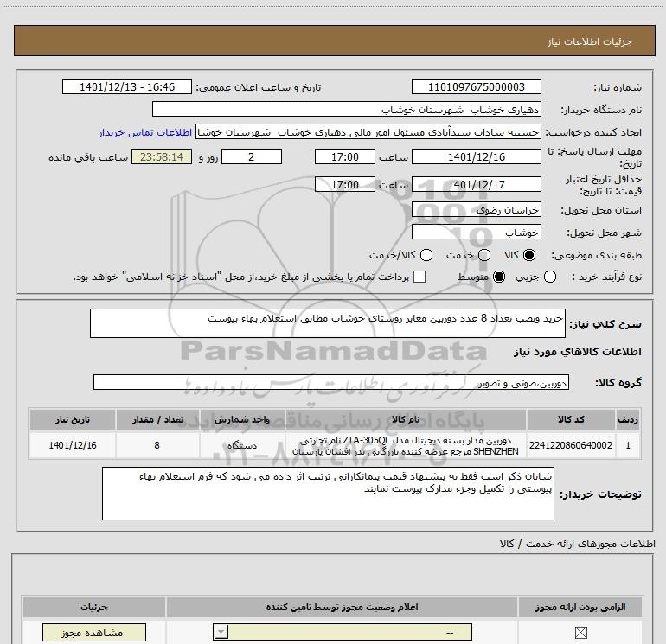
Task: Click the نام کالا column header
Action: click(x=406, y=419)
